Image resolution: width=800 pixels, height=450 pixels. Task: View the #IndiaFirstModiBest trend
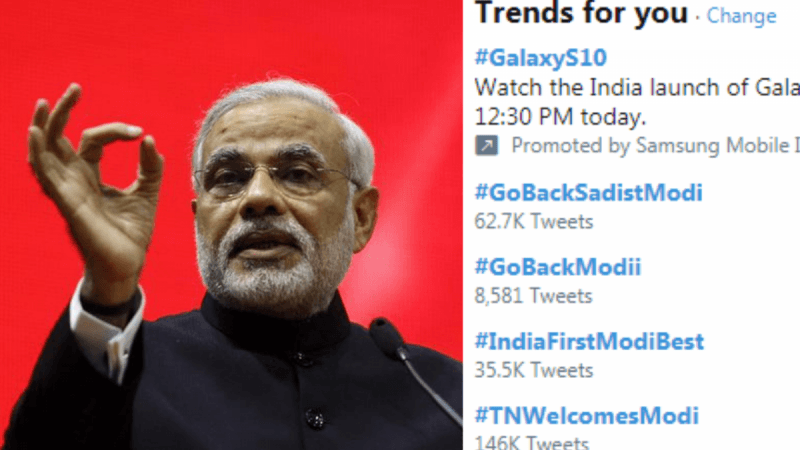(589, 341)
